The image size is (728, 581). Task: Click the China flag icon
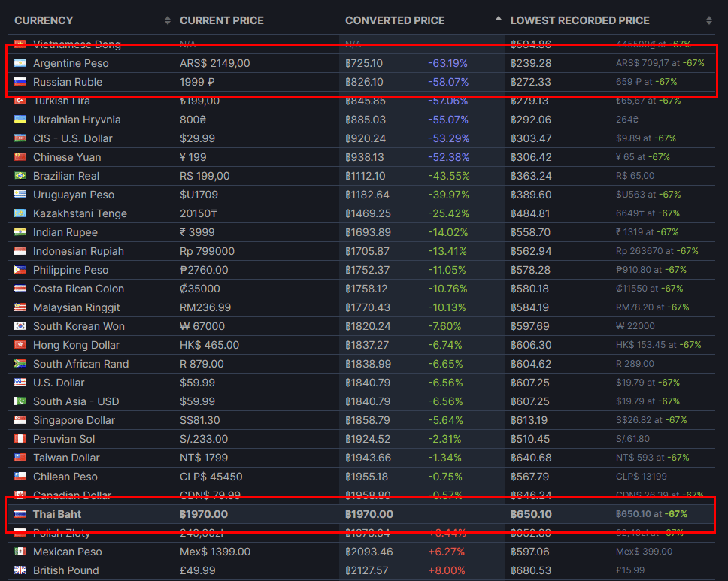pos(20,157)
